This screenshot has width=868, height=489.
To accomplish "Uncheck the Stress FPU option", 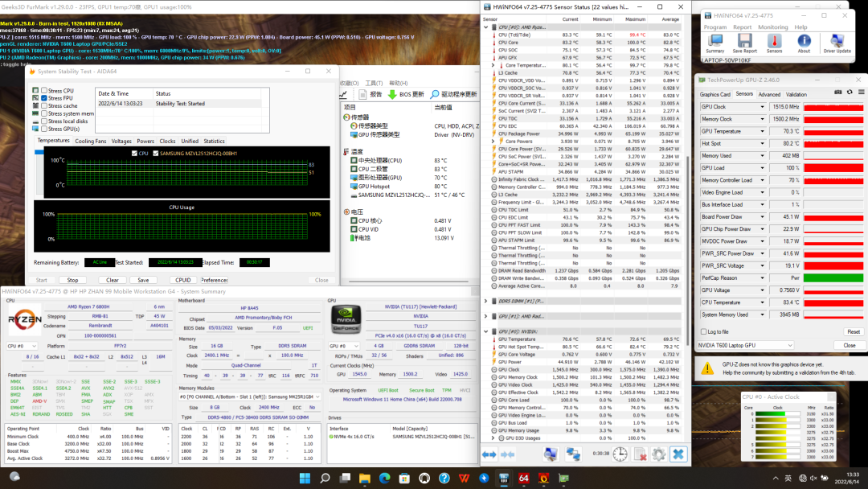I will click(43, 98).
